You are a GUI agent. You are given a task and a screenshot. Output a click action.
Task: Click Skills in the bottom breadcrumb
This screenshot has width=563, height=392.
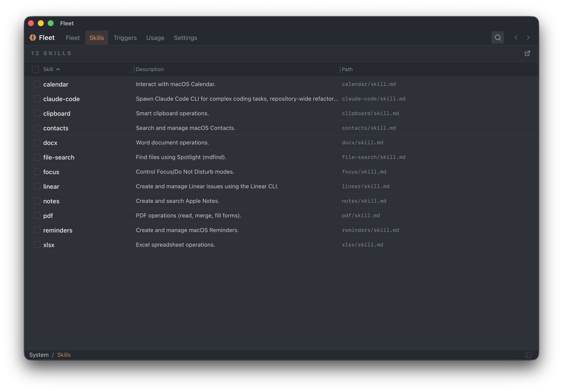64,355
